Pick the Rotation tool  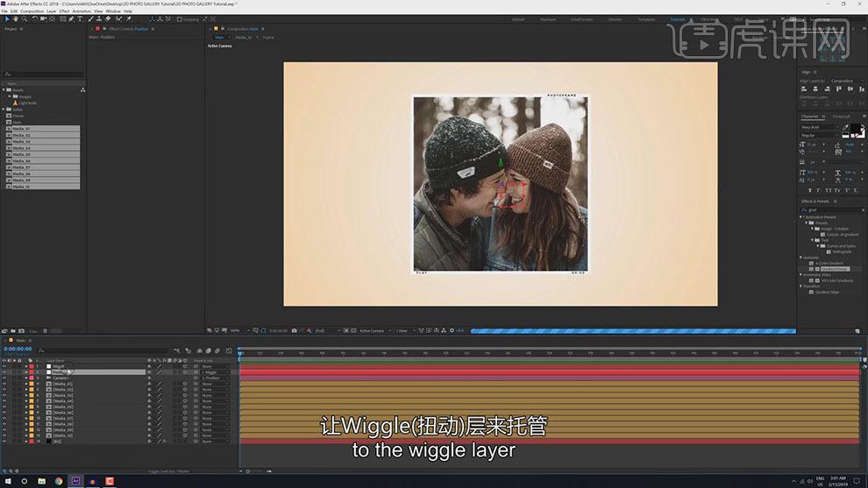(33, 18)
